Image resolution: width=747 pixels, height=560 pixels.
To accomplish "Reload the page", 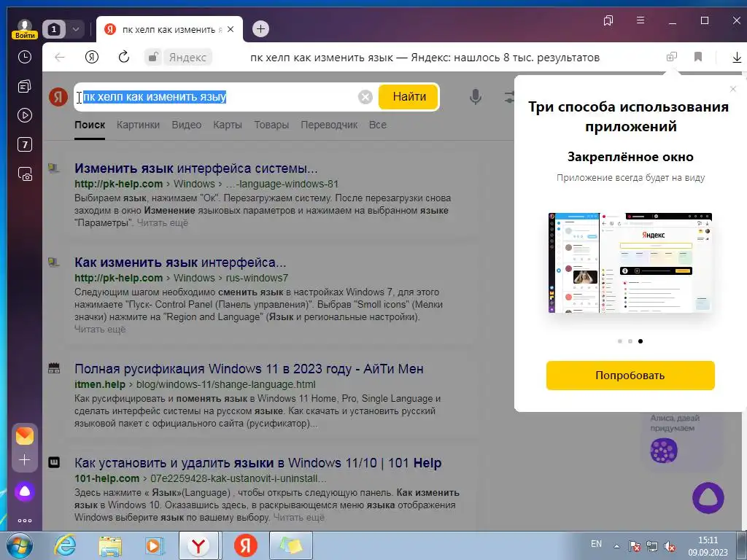I will 124,57.
